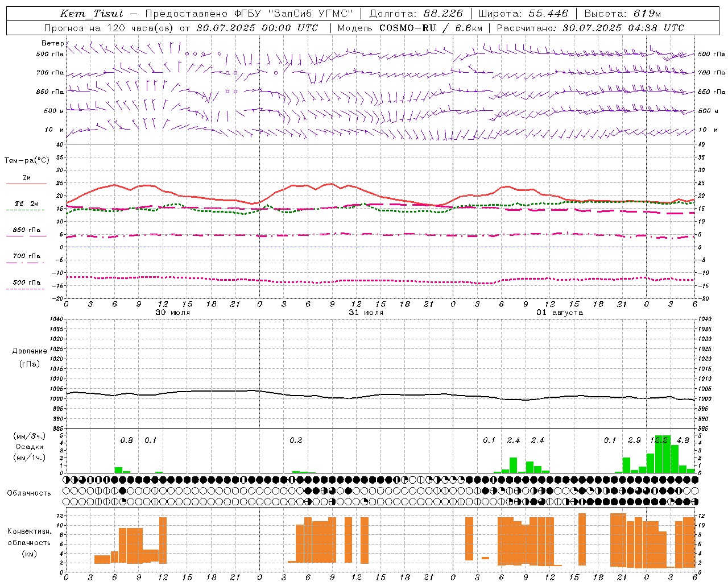Select the text "Предоставлено ФГБУ ЗапСиб УГМС"
Viewport: 728px width, 582px height.
click(x=249, y=14)
